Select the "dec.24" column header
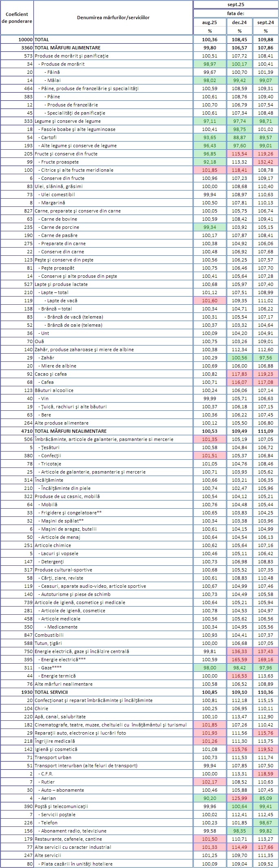Viewport: 279px width, 868px height. click(x=239, y=23)
